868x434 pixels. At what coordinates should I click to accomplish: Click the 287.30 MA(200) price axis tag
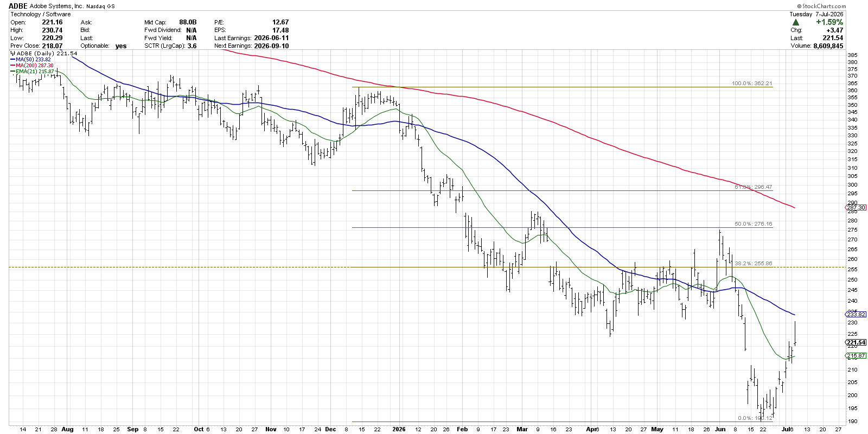(x=856, y=208)
